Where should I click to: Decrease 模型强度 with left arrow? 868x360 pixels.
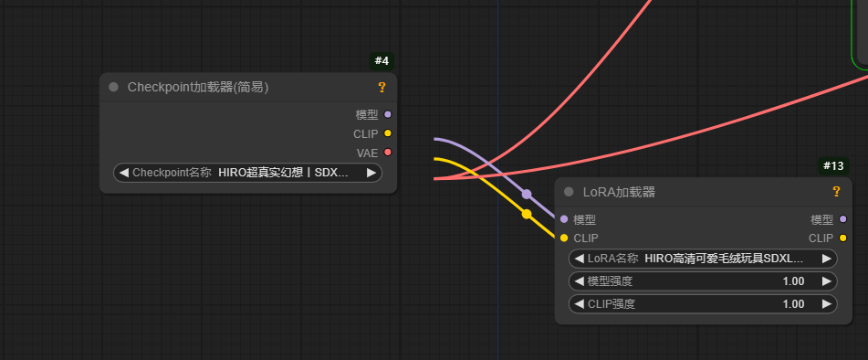tap(579, 281)
